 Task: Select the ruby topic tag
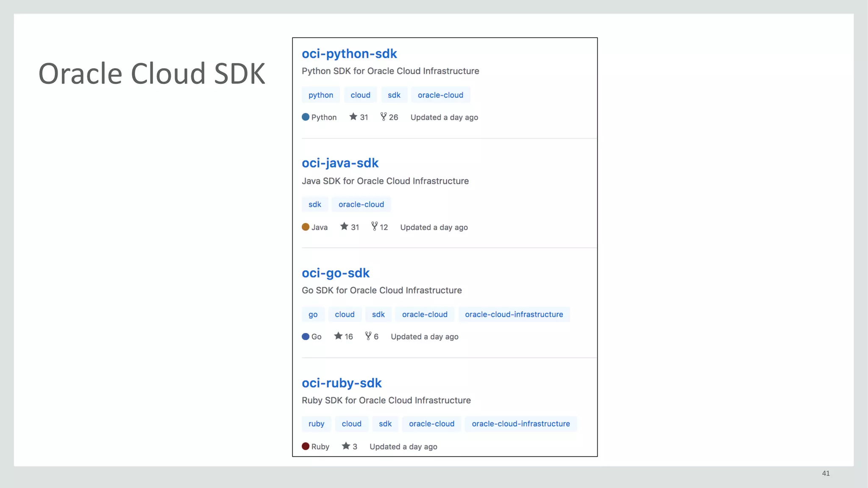(x=316, y=424)
